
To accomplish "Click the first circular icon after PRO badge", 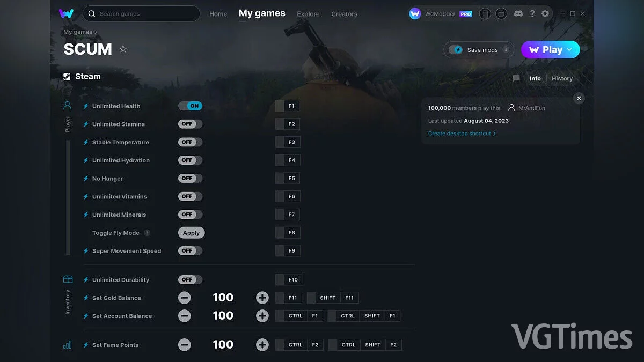I will click(485, 13).
